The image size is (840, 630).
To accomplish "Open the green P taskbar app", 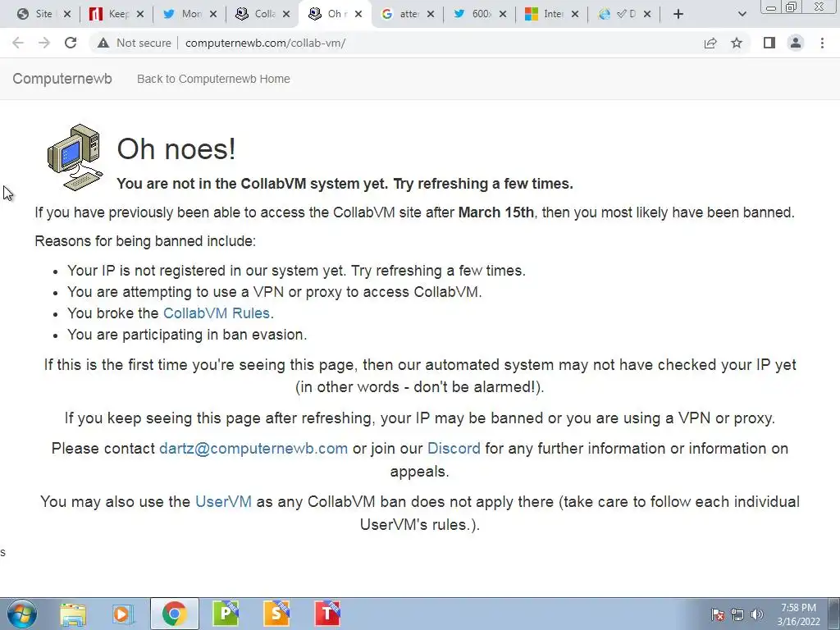I will [226, 614].
